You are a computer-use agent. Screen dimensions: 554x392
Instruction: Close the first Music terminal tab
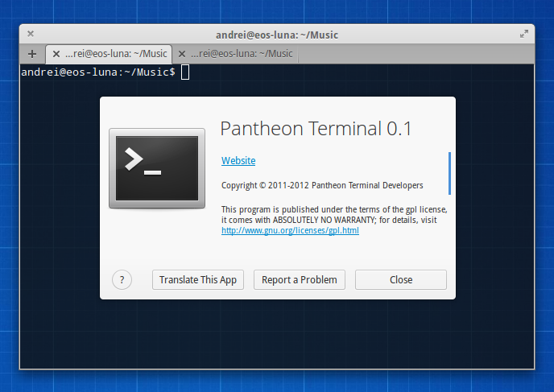point(56,54)
